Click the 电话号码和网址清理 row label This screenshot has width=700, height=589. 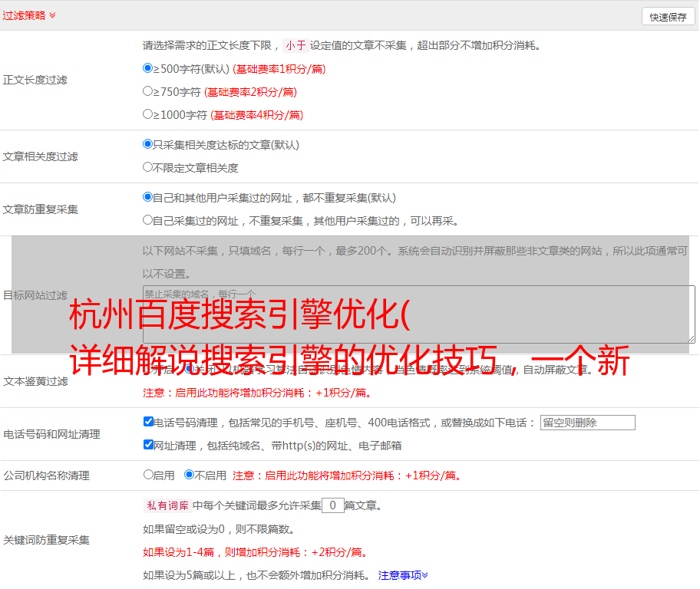point(51,434)
